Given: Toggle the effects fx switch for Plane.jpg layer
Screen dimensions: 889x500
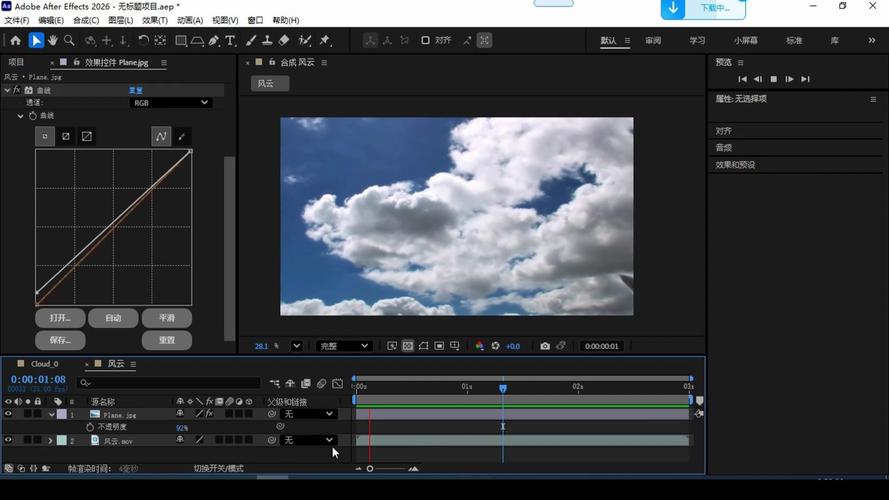Looking at the screenshot, I should [x=209, y=414].
